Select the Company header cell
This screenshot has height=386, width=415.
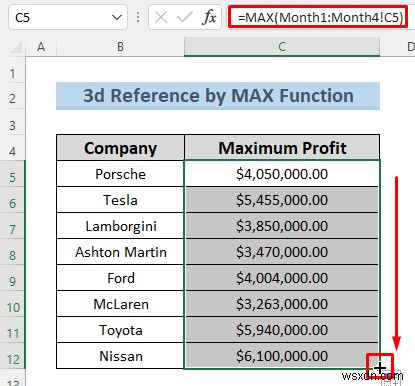[120, 148]
